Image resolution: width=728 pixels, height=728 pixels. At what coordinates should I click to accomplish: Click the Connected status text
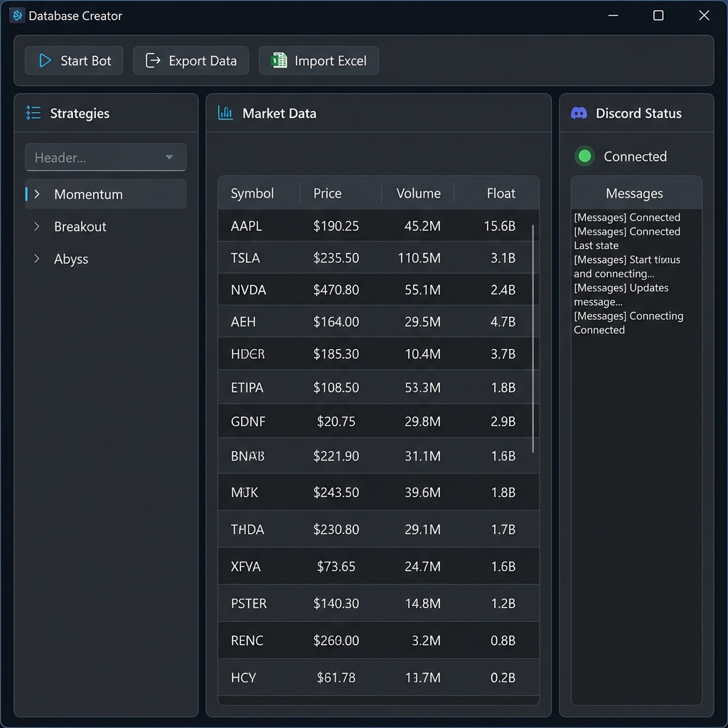pos(635,156)
